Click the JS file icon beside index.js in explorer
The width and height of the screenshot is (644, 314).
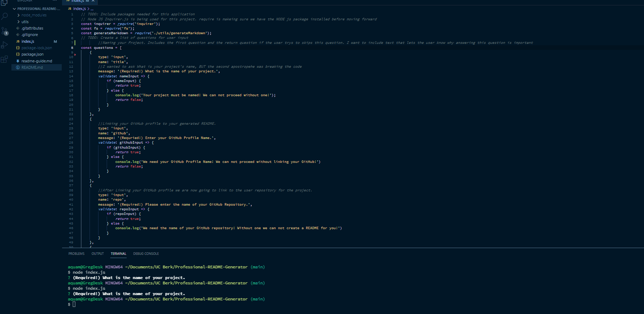[18, 41]
